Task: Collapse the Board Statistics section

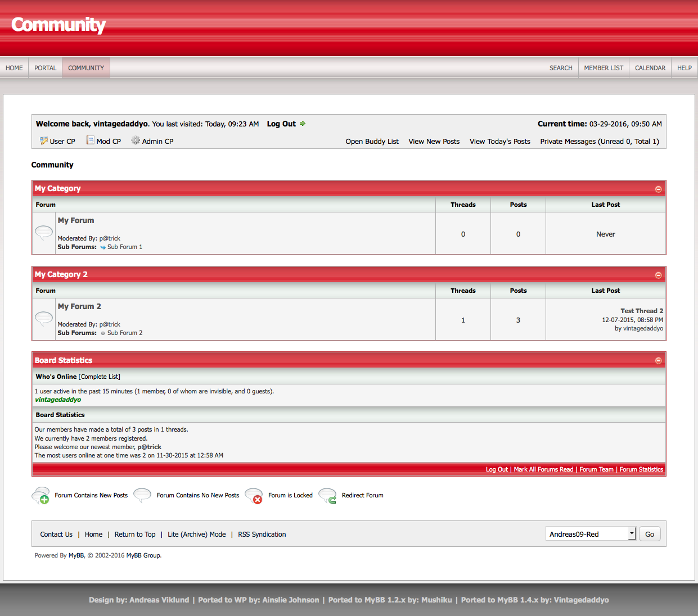Action: (x=658, y=361)
